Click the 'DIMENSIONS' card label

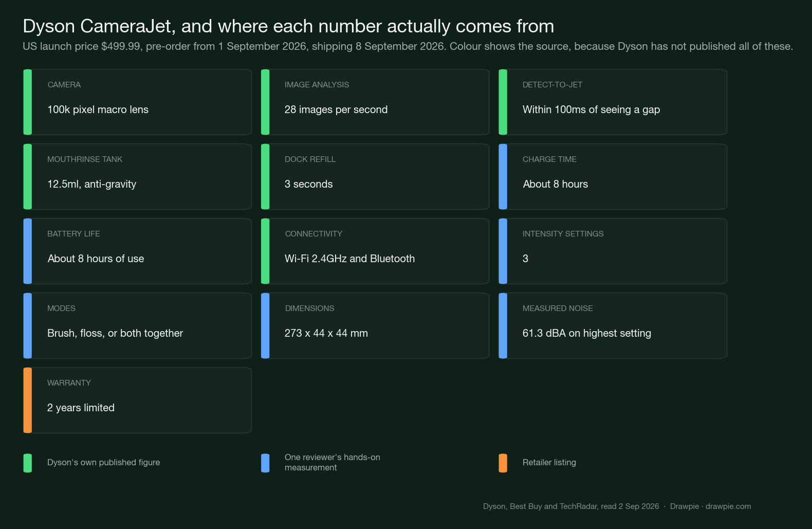309,308
